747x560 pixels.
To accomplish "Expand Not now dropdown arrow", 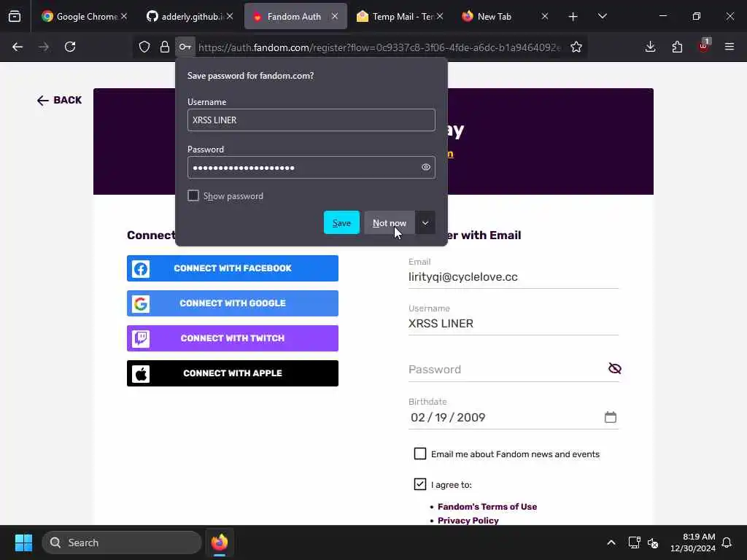I will 425,223.
